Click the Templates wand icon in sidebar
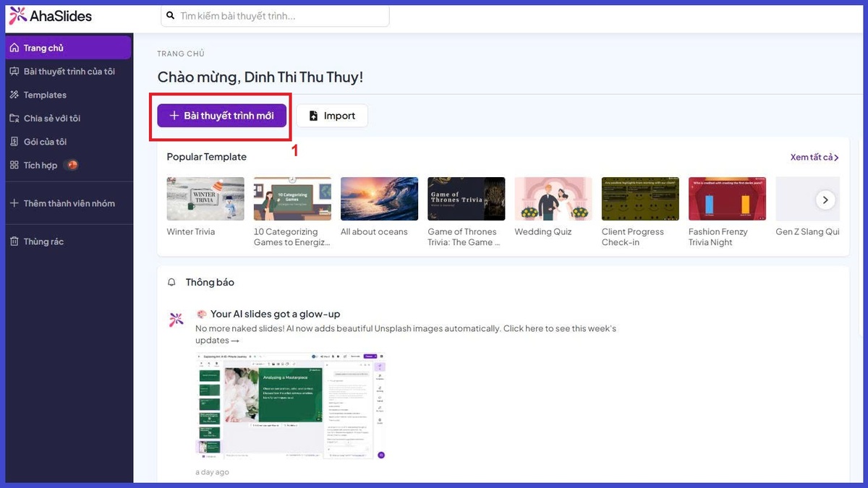This screenshot has width=868, height=488. (14, 95)
